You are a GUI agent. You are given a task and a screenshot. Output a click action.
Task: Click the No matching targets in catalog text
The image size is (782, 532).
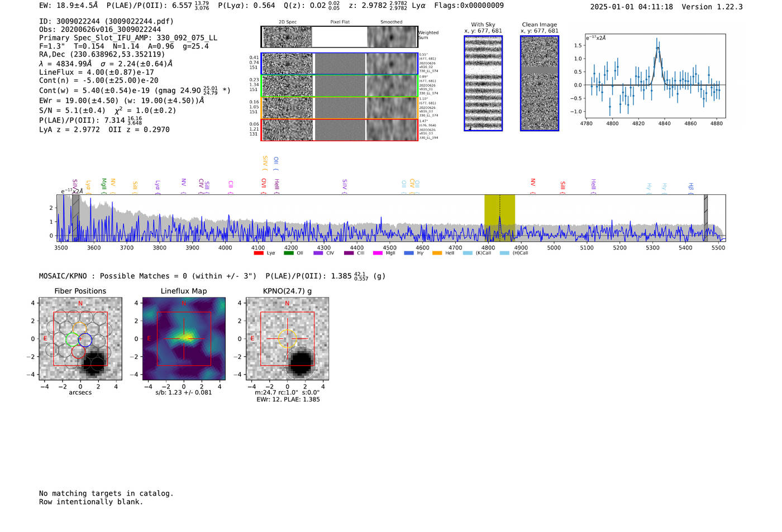(x=106, y=493)
